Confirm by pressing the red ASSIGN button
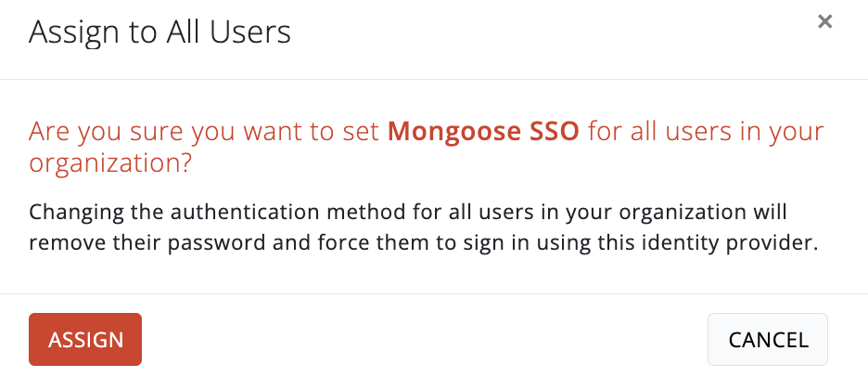The image size is (868, 377). point(85,339)
